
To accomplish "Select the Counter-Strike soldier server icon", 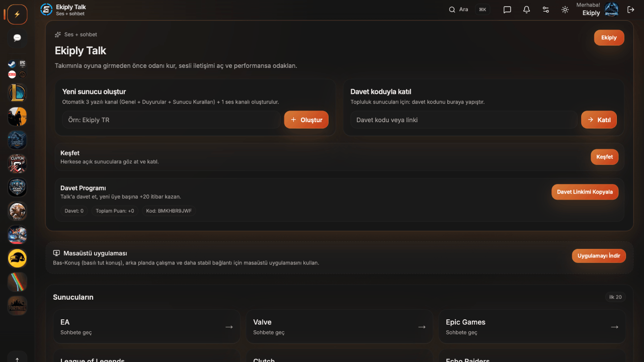I will click(17, 117).
